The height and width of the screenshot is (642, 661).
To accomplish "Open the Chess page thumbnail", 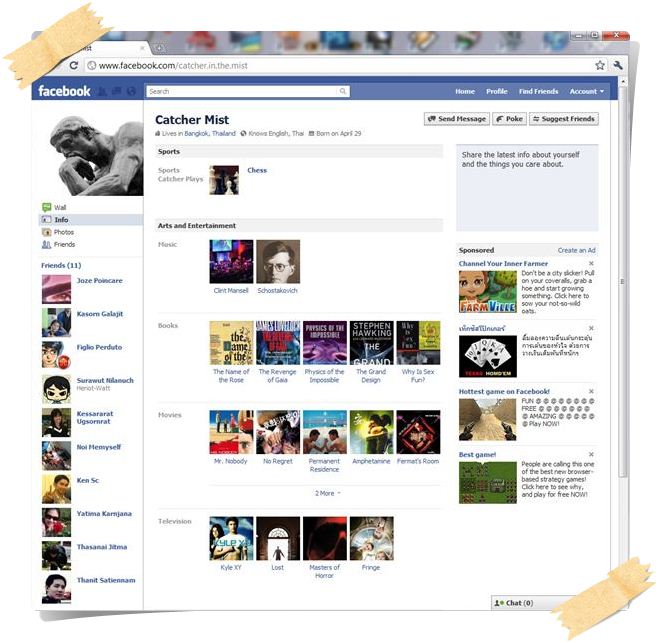I will (x=224, y=180).
